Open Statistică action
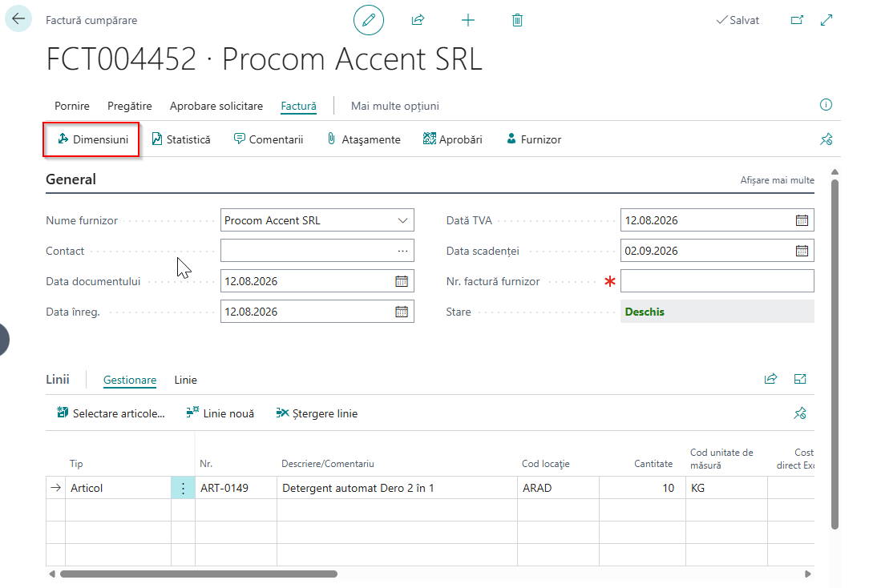 [x=181, y=139]
